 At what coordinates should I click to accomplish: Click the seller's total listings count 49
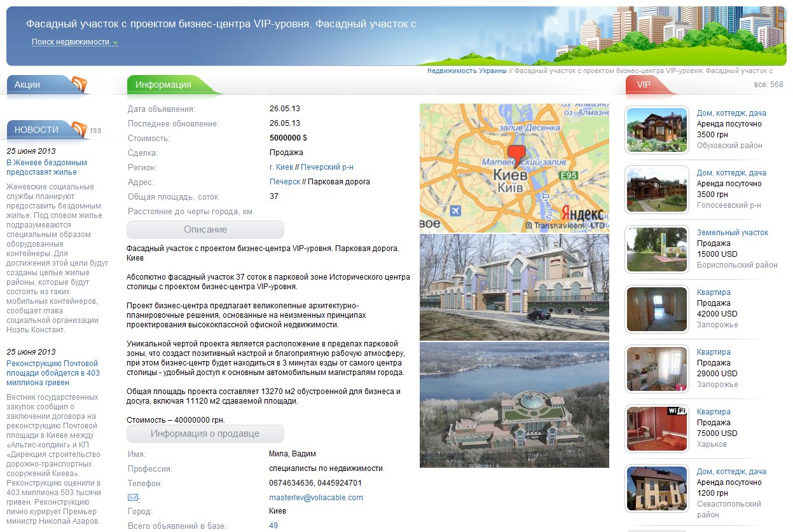273,526
